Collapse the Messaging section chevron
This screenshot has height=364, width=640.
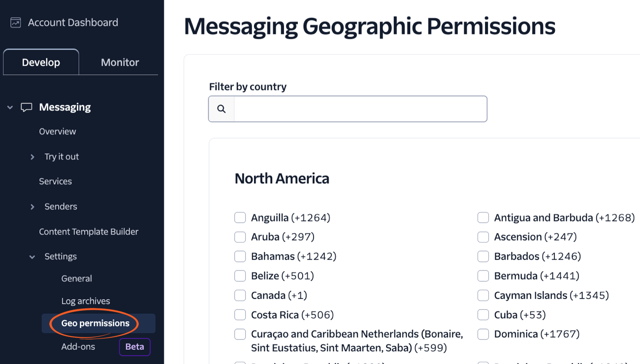(10, 107)
